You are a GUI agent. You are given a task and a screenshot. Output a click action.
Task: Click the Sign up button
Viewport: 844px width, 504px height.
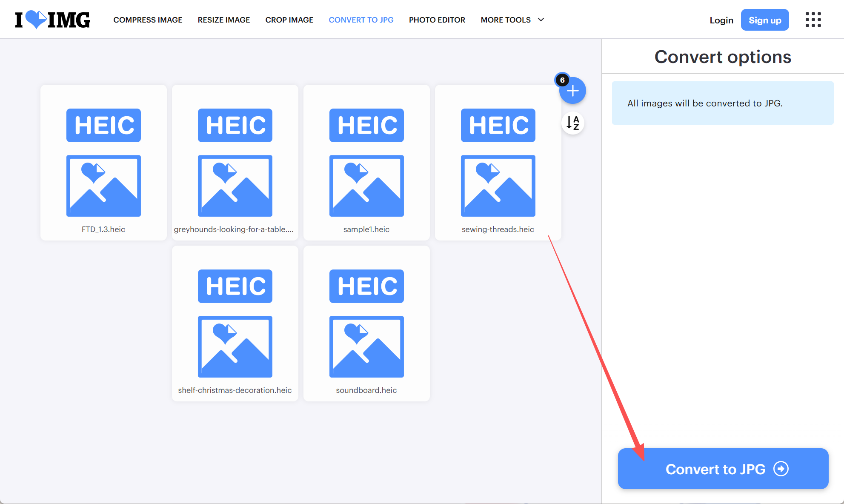coord(764,20)
